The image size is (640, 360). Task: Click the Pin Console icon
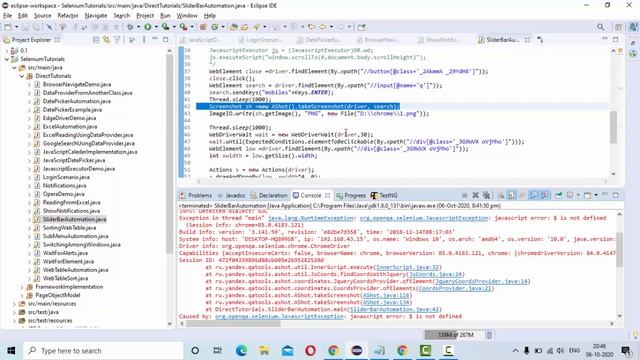coord(558,195)
